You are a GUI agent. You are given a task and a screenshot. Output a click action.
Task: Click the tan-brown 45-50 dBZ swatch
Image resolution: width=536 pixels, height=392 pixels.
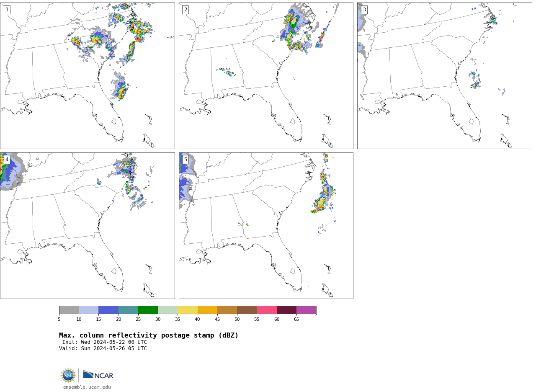pos(227,310)
